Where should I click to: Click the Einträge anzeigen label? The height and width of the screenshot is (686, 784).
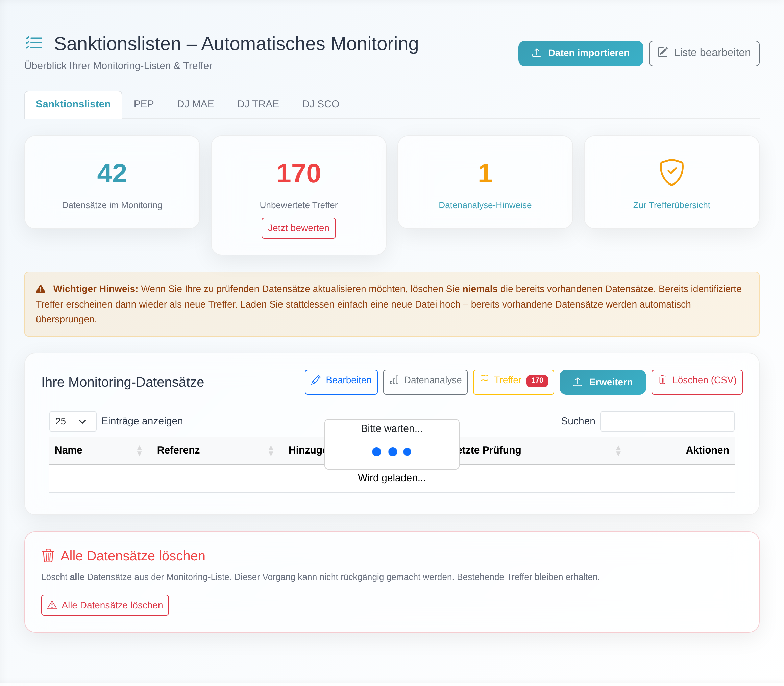(x=142, y=421)
